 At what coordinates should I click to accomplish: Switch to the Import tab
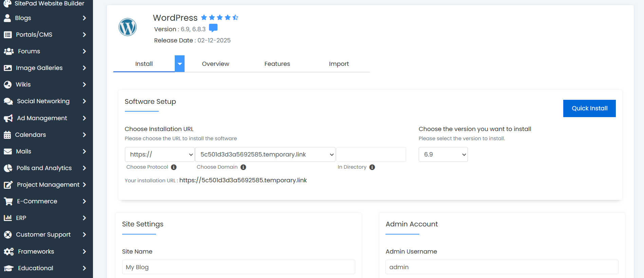click(x=339, y=64)
